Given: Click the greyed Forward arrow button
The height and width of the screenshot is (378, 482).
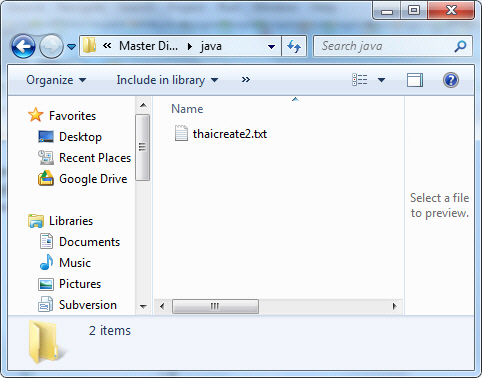Looking at the screenshot, I should tap(51, 46).
